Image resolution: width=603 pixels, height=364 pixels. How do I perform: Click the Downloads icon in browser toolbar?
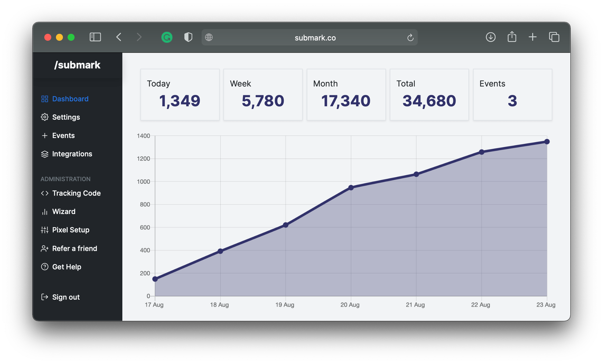pos(491,37)
